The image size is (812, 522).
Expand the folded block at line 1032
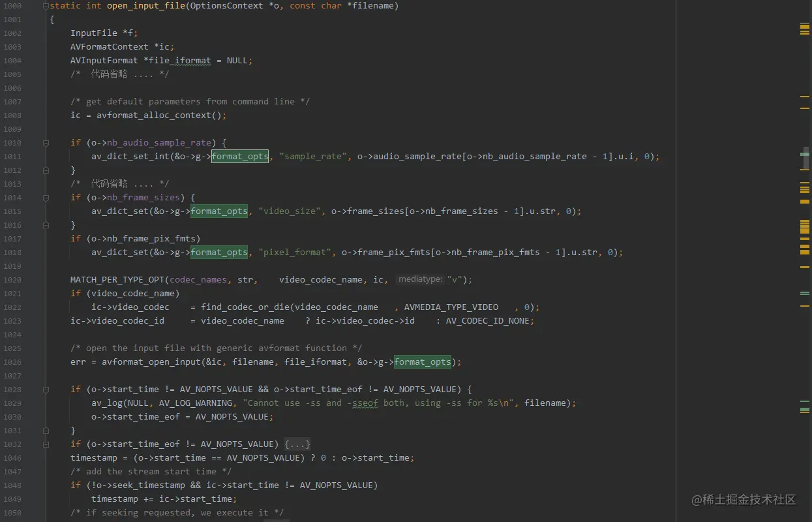[46, 444]
